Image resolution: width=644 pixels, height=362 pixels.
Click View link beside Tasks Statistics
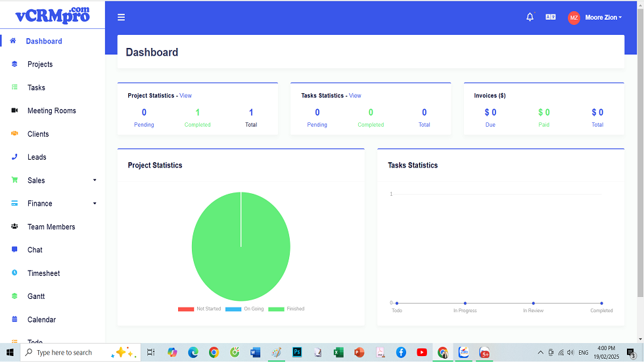pyautogui.click(x=355, y=96)
